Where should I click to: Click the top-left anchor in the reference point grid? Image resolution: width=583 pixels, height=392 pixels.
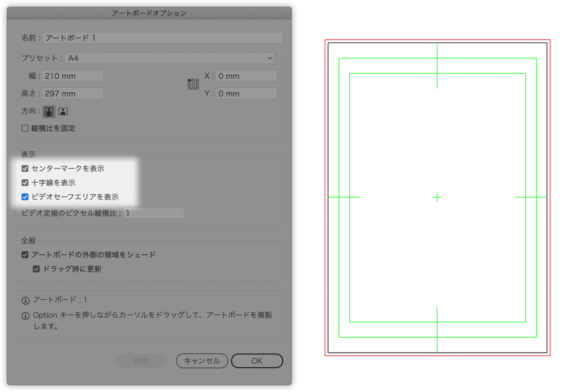click(x=189, y=80)
